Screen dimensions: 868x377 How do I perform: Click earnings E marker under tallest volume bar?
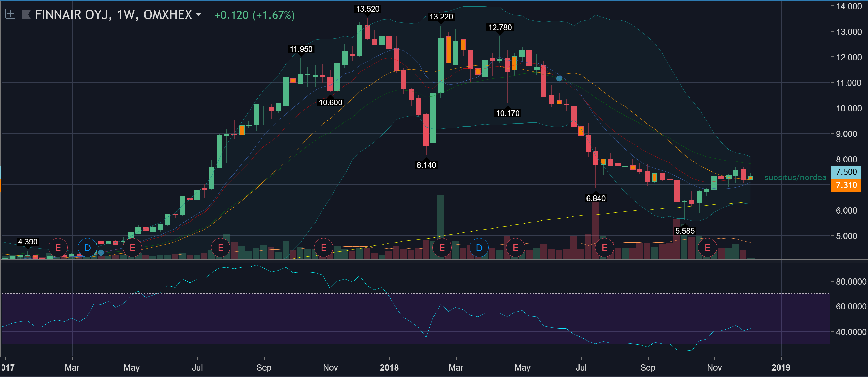(442, 248)
